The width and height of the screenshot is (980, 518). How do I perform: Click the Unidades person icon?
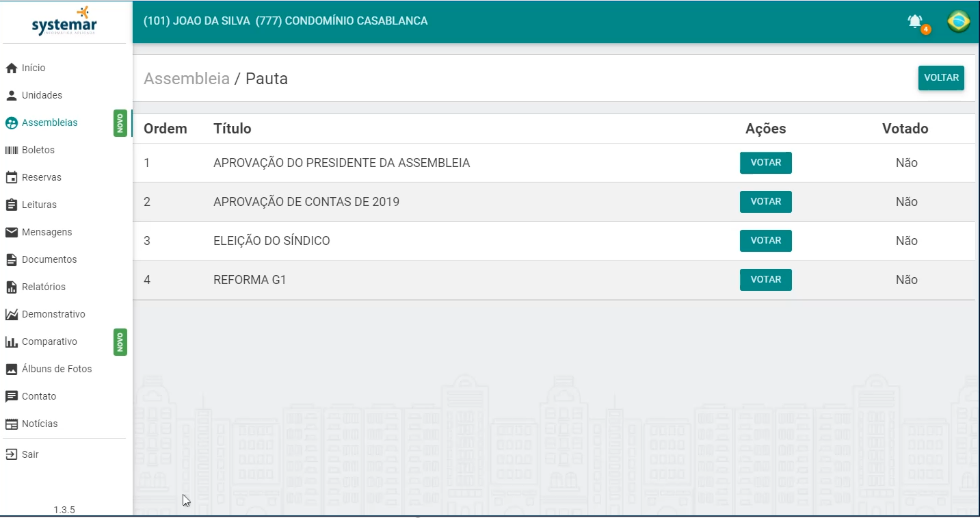pyautogui.click(x=11, y=96)
